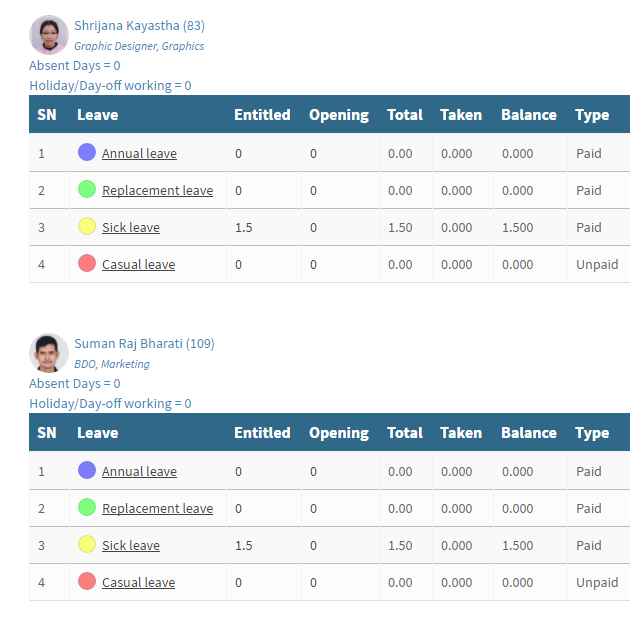Click red Casual leave dot in Suman's table

tap(87, 581)
